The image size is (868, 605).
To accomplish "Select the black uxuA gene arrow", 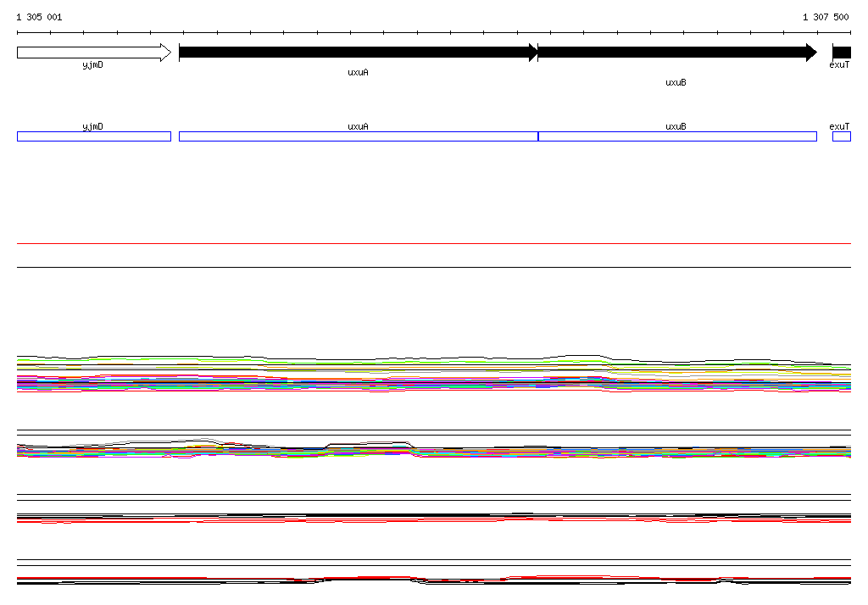I will pyautogui.click(x=359, y=53).
